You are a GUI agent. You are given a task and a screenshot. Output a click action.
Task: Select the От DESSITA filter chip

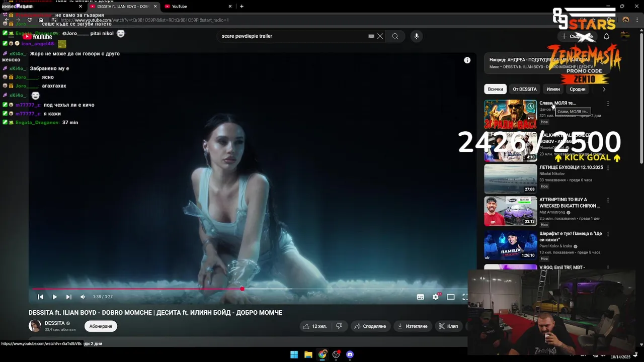525,89
